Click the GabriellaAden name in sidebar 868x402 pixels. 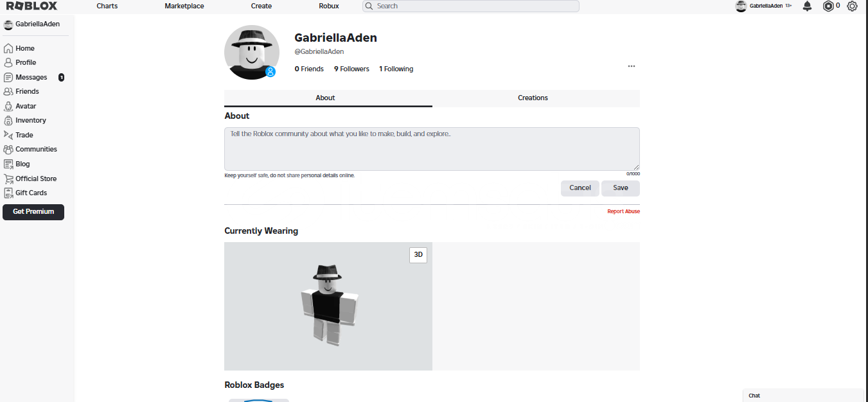[x=38, y=24]
